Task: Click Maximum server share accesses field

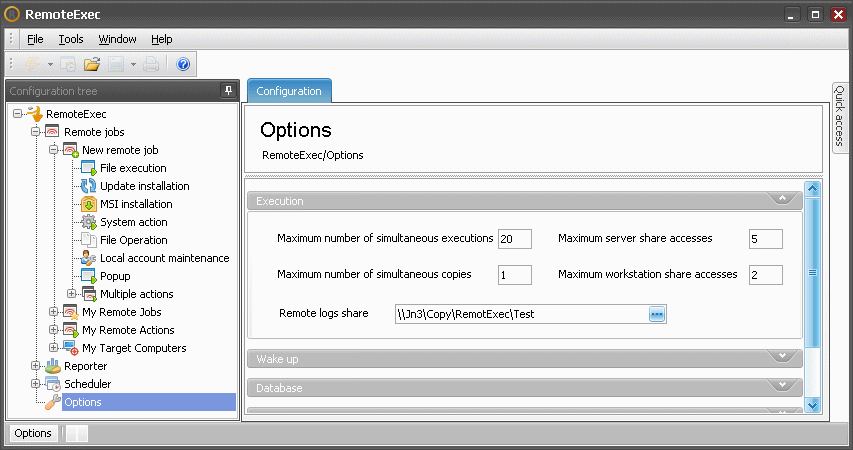Action: [x=765, y=239]
